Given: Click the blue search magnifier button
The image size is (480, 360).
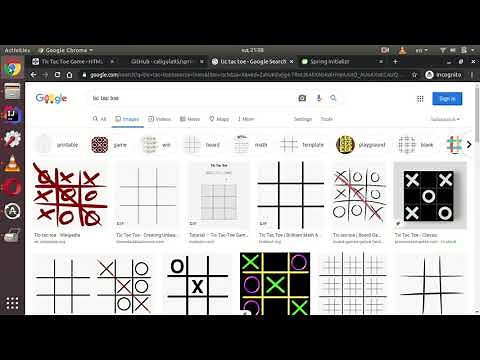Looking at the screenshot, I should coord(333,98).
